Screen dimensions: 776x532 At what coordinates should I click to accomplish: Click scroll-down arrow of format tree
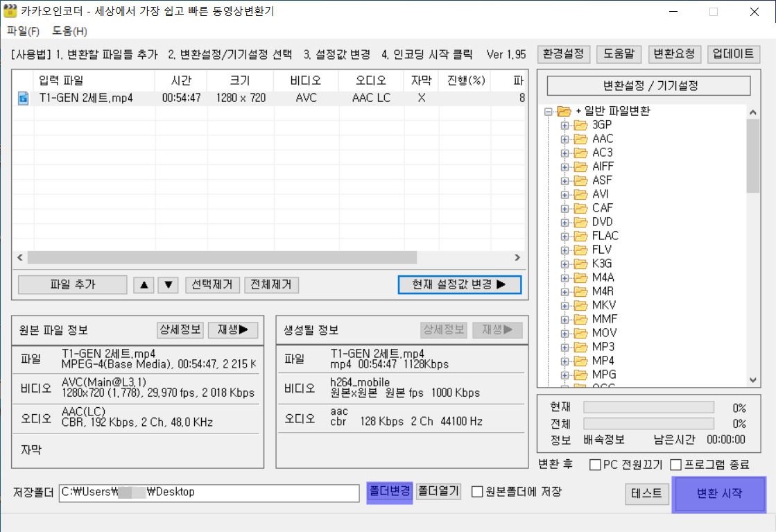tap(752, 380)
